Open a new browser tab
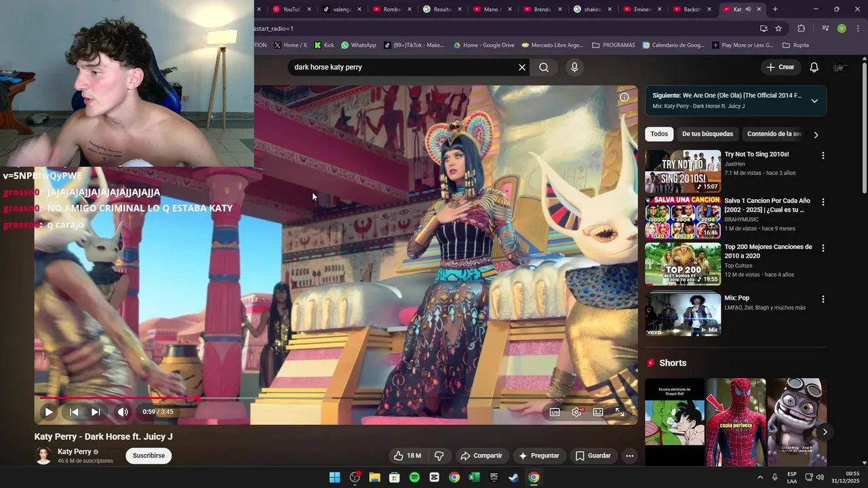Screen dimensions: 868x488 point(775,9)
